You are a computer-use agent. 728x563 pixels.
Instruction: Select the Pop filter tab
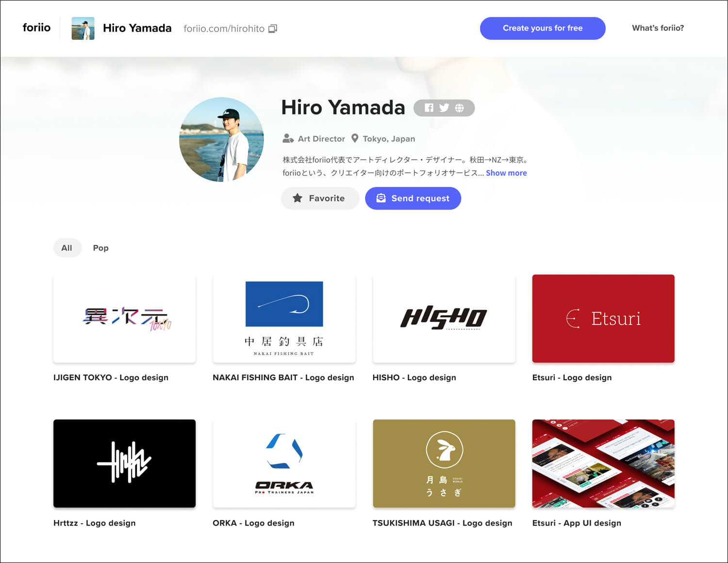[x=100, y=248]
